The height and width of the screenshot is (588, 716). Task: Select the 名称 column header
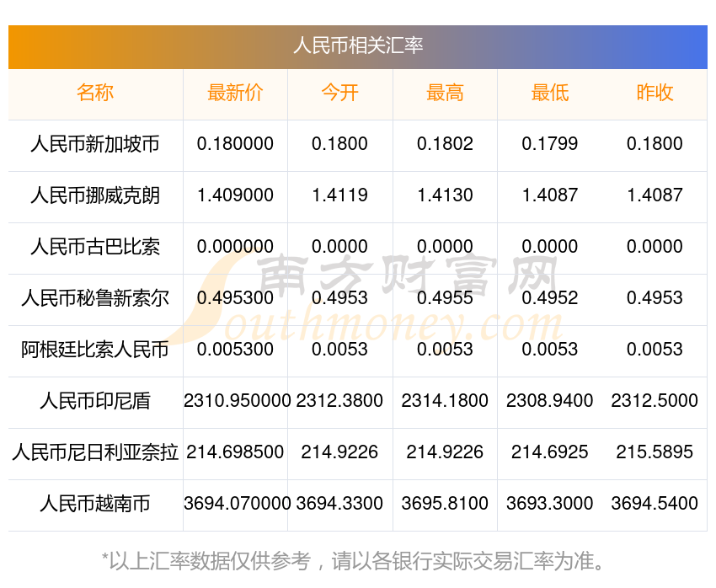point(95,93)
